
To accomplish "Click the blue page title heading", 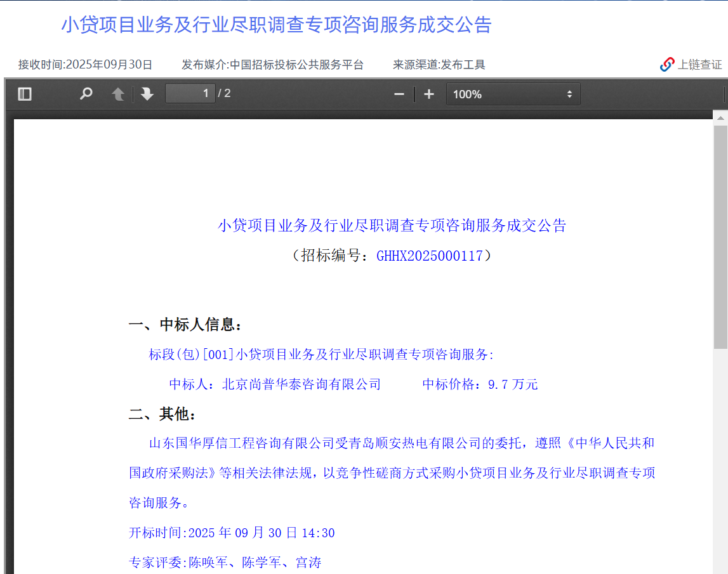I will [276, 25].
